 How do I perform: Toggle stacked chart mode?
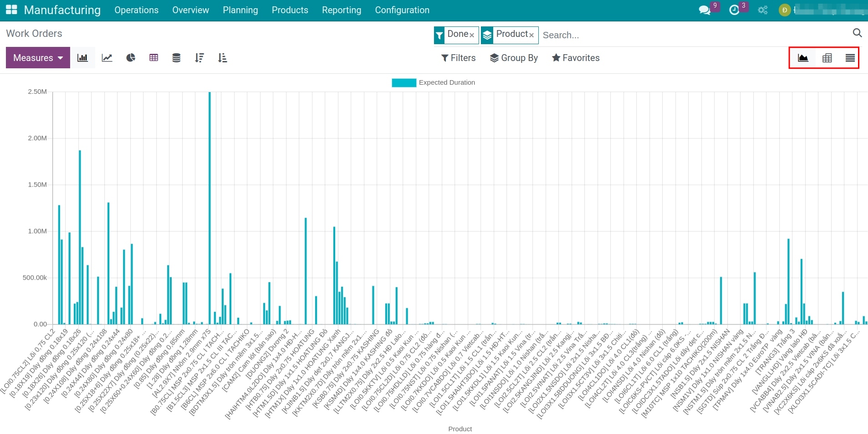176,58
